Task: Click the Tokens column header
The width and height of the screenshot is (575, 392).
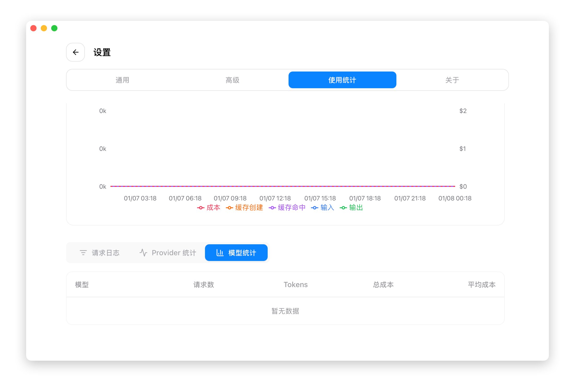Action: (x=296, y=284)
